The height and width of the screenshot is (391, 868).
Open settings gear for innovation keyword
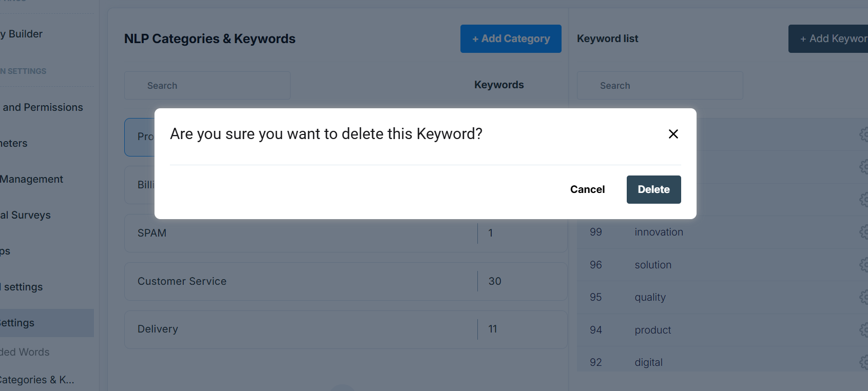(x=864, y=232)
